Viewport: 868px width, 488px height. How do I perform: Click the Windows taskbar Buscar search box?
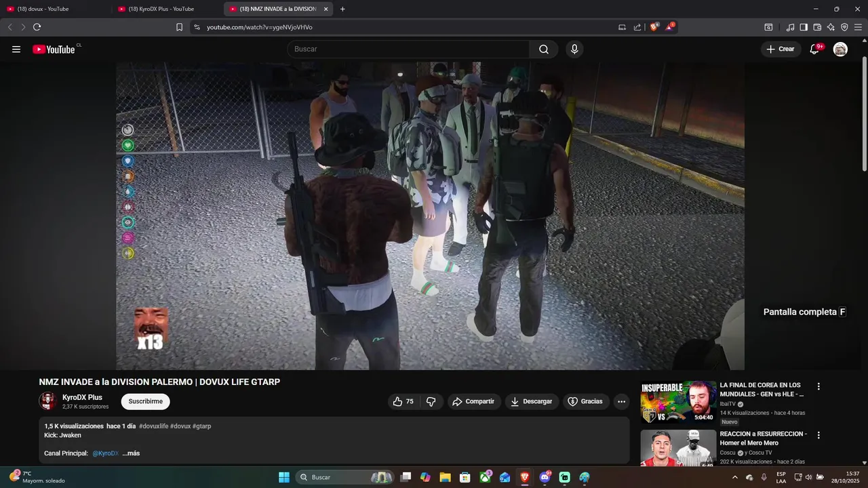[x=344, y=477]
